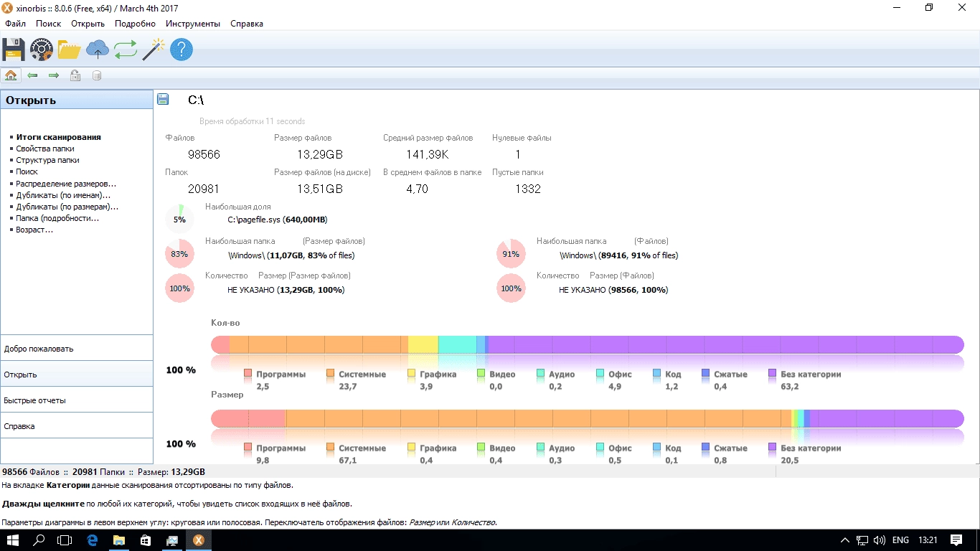Click the green refresh arrows icon
Screen dimensions: 980x551
[x=125, y=50]
